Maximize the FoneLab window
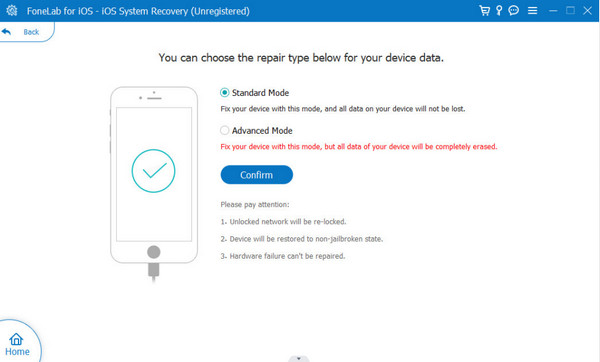Screen dimensions: 600x362 tap(570, 10)
